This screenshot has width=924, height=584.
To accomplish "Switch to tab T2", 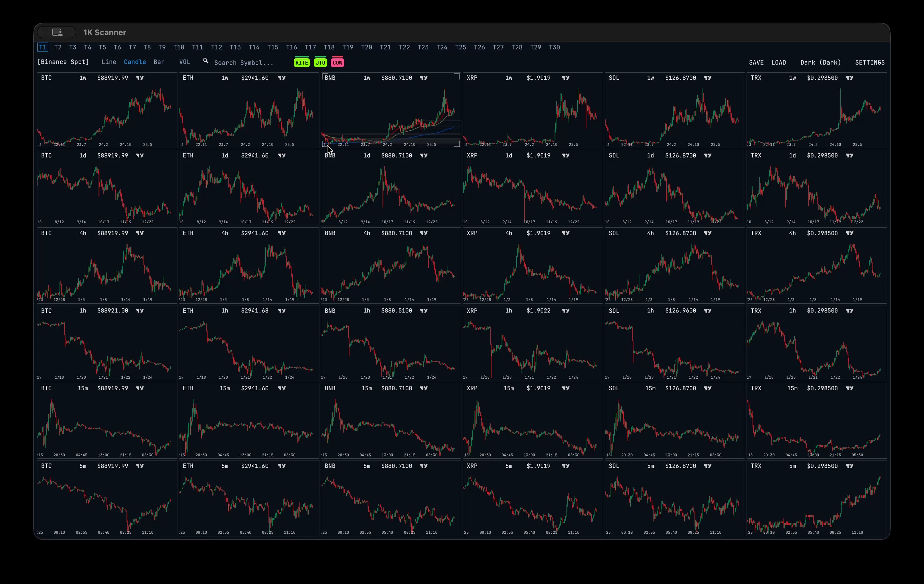I will coord(58,47).
